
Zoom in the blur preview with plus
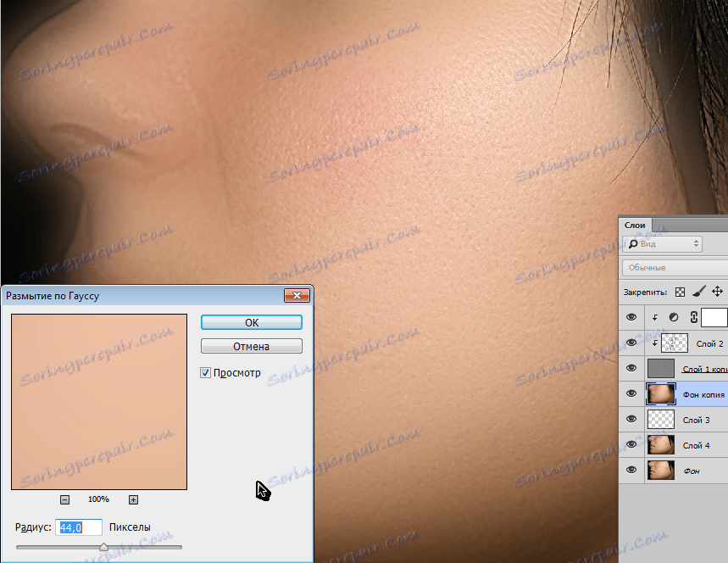(x=133, y=499)
